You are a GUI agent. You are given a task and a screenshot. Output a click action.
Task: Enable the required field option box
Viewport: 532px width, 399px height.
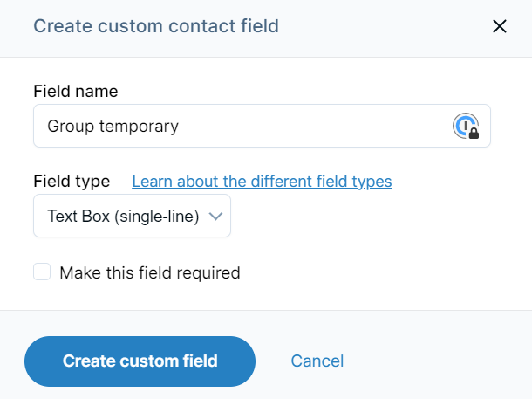(42, 272)
